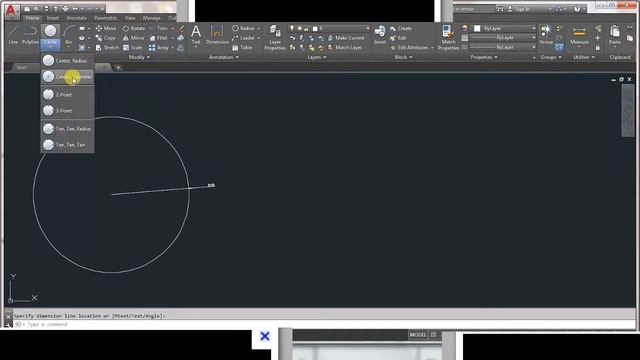Image resolution: width=640 pixels, height=360 pixels.
Task: Choose Center, Diameter from circle menu
Action: click(x=67, y=77)
